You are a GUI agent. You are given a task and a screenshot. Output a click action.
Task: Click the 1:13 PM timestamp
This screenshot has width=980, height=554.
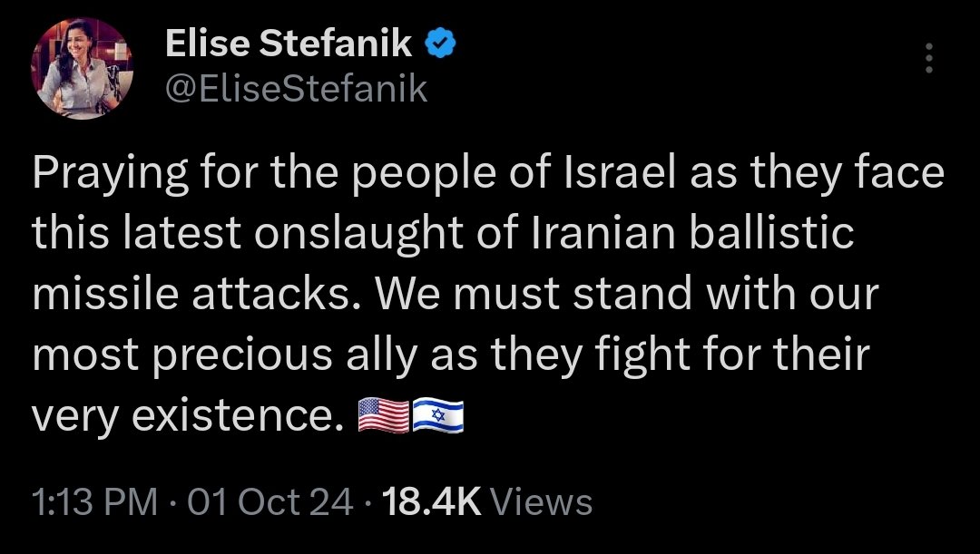(x=94, y=501)
